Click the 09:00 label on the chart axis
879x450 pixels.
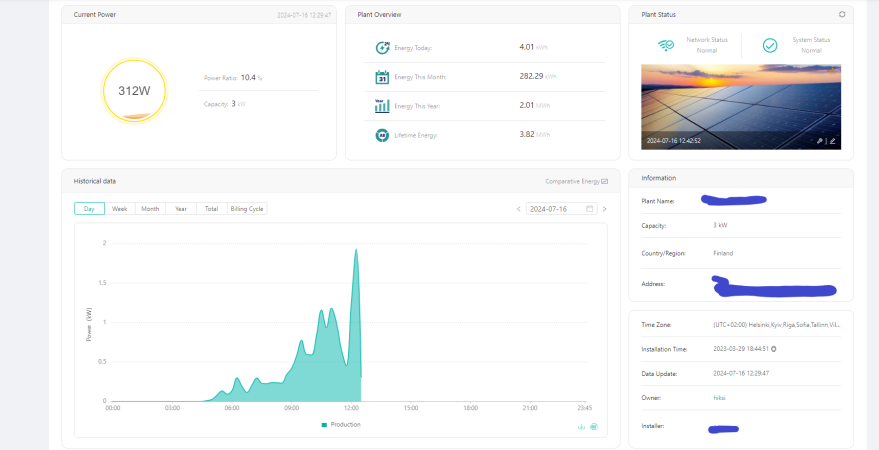tap(292, 408)
